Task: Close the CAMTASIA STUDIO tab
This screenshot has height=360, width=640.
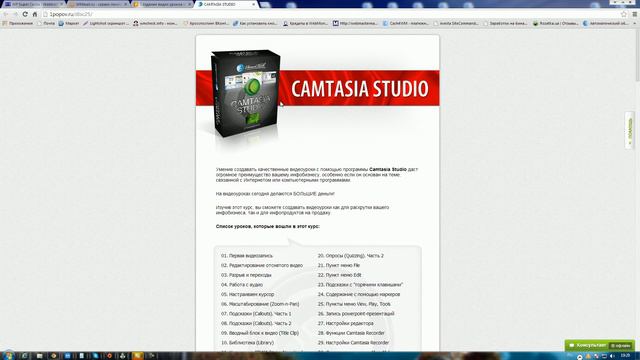Action: (x=253, y=4)
